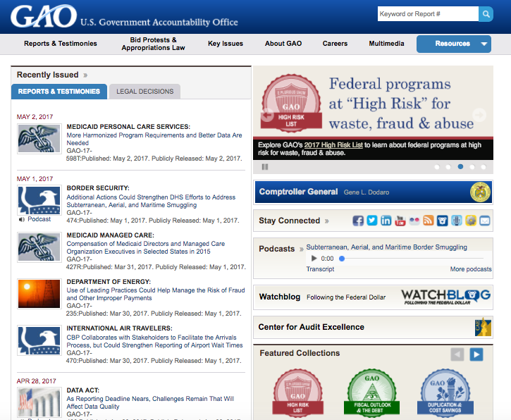The width and height of the screenshot is (511, 420).
Task: Expand the Resources dropdown menu
Action: (x=454, y=44)
